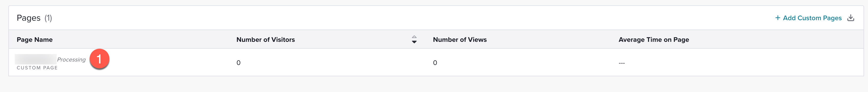This screenshot has width=868, height=92.
Task: Download the Pages table data
Action: (851, 18)
